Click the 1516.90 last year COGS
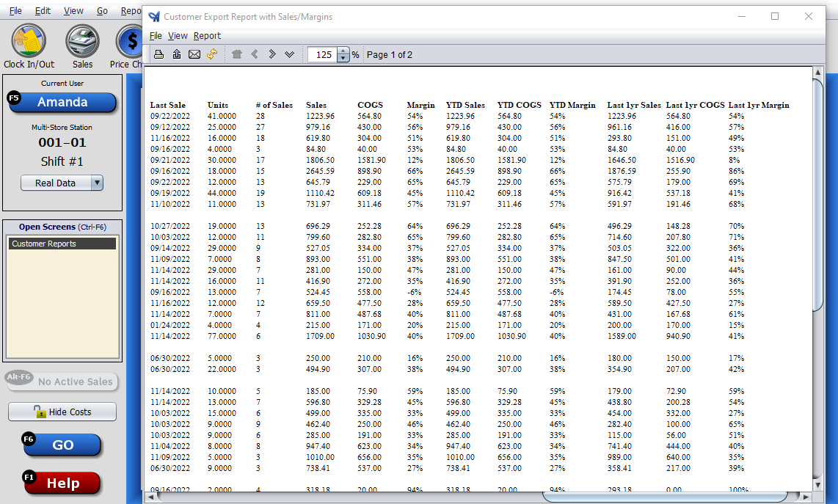This screenshot has height=504, width=838. pyautogui.click(x=680, y=160)
